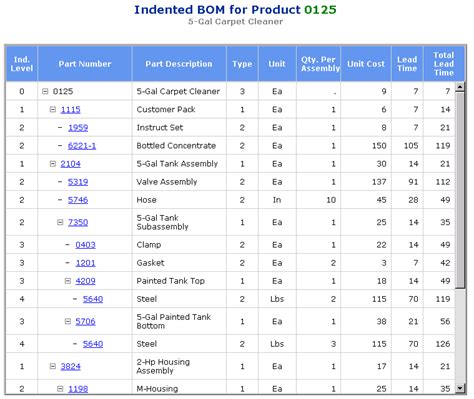Open the 5640 Steel link under 4209
This screenshot has height=399, width=474.
click(93, 299)
